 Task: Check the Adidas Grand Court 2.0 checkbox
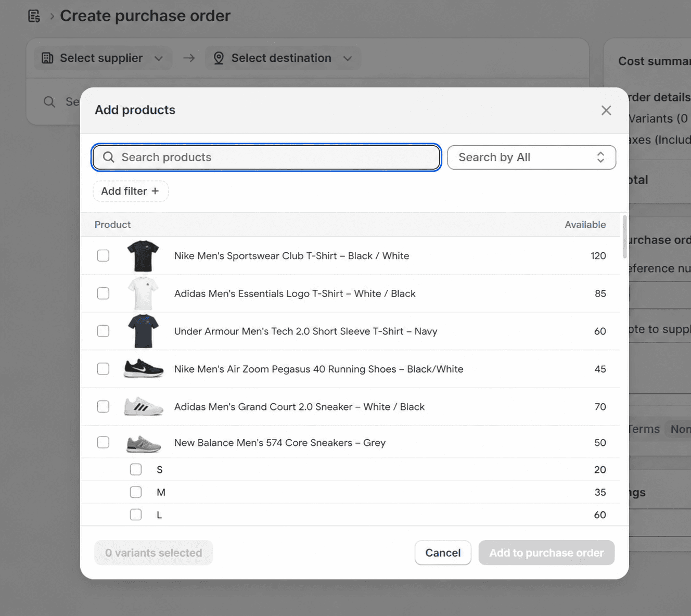[x=103, y=406]
